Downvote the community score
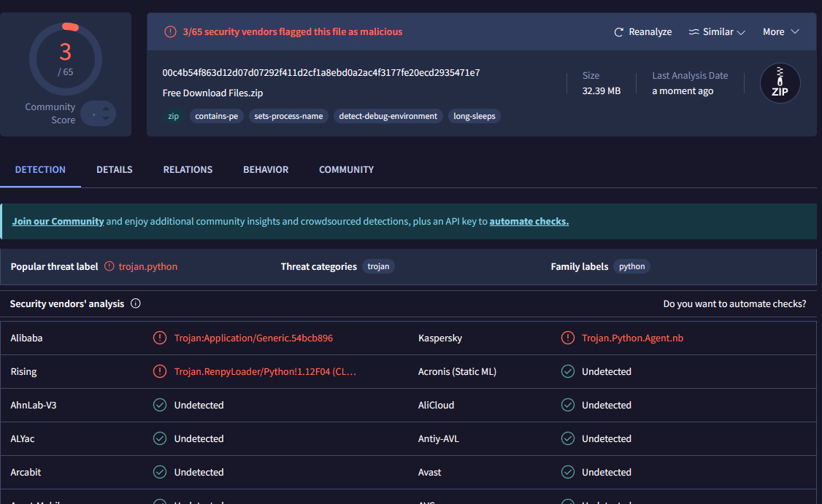The width and height of the screenshot is (822, 504). pyautogui.click(x=106, y=118)
